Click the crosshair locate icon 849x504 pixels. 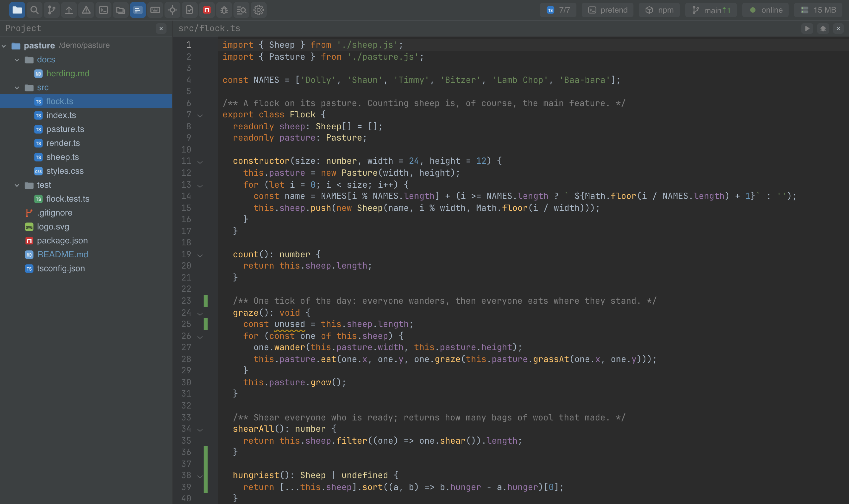pos(172,10)
